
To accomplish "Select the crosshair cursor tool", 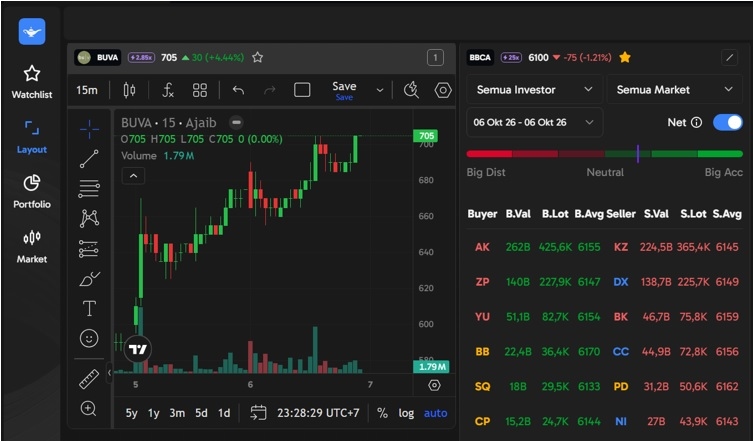I will [x=89, y=129].
